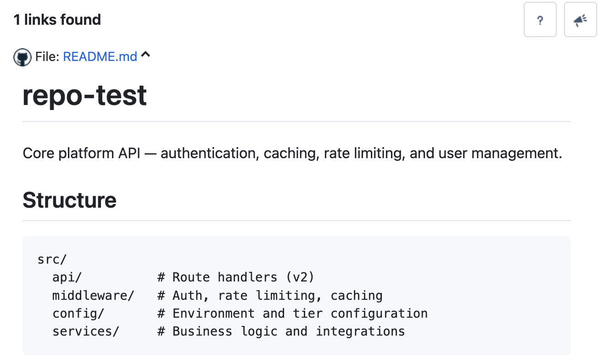Viewport: 615px width, 364px height.
Task: Click the megaphone feedback icon
Action: (581, 20)
